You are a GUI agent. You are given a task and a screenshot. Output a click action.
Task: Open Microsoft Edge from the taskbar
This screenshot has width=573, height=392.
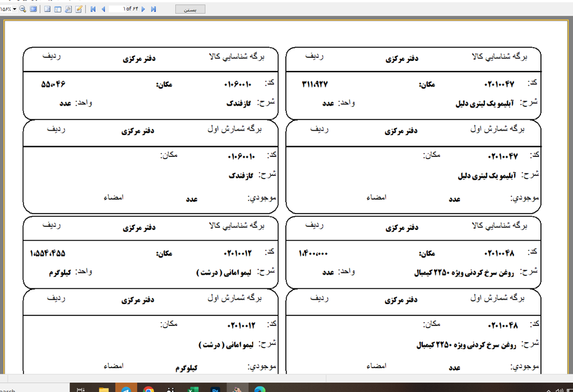click(260, 389)
